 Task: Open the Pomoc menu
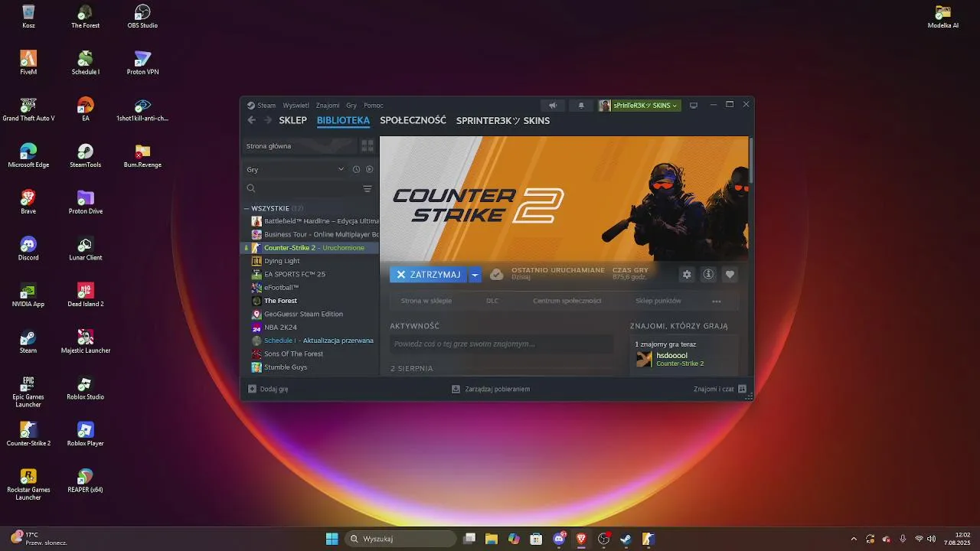point(374,106)
